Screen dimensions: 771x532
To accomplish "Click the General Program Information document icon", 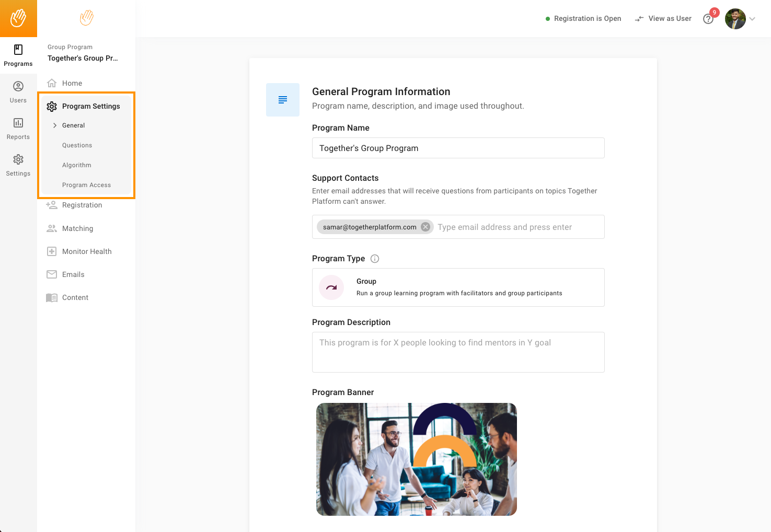I will 283,100.
